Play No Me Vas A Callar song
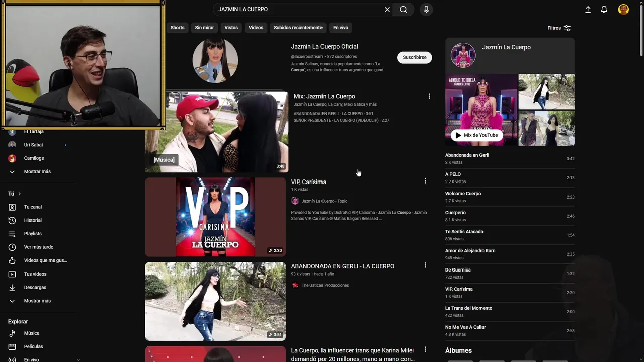The width and height of the screenshot is (644, 362). pos(510,330)
